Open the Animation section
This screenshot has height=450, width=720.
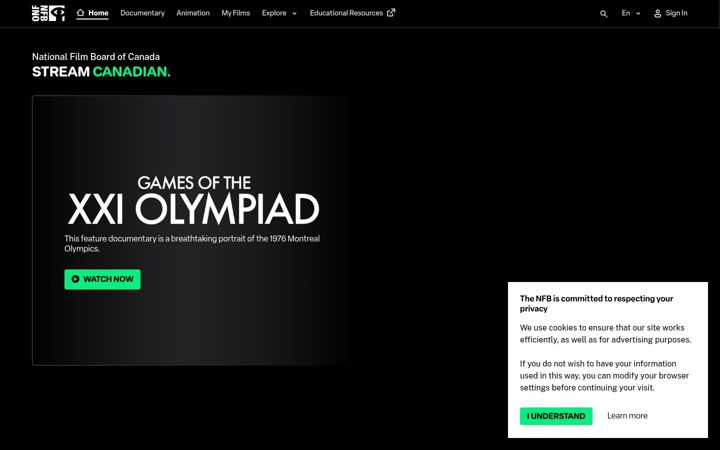[x=193, y=13]
